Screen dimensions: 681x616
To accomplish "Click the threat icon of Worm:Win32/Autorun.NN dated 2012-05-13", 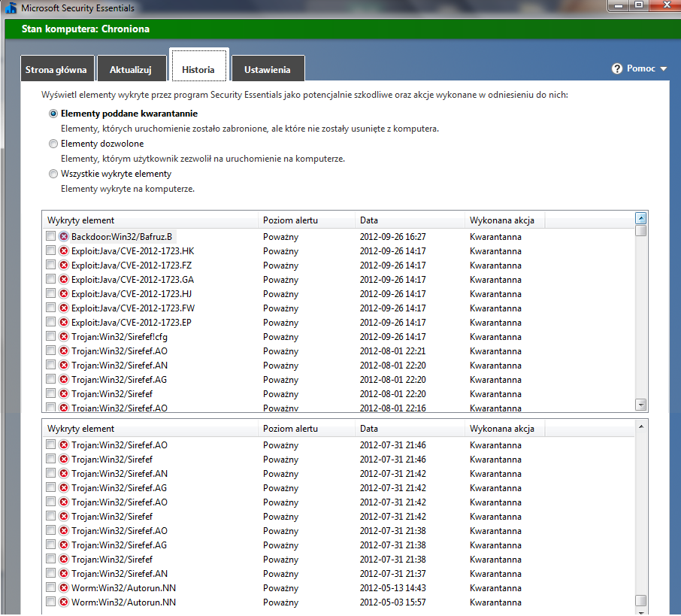I will point(64,587).
